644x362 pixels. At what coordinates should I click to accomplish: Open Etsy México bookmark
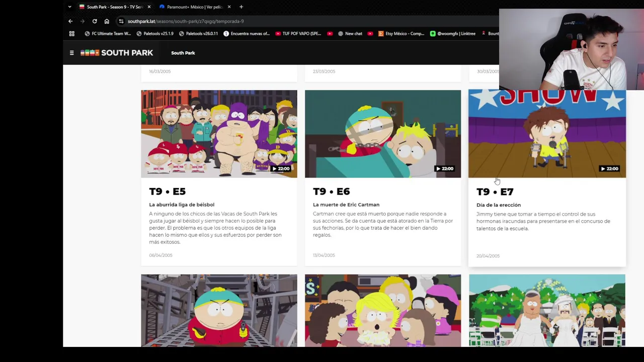click(401, 34)
